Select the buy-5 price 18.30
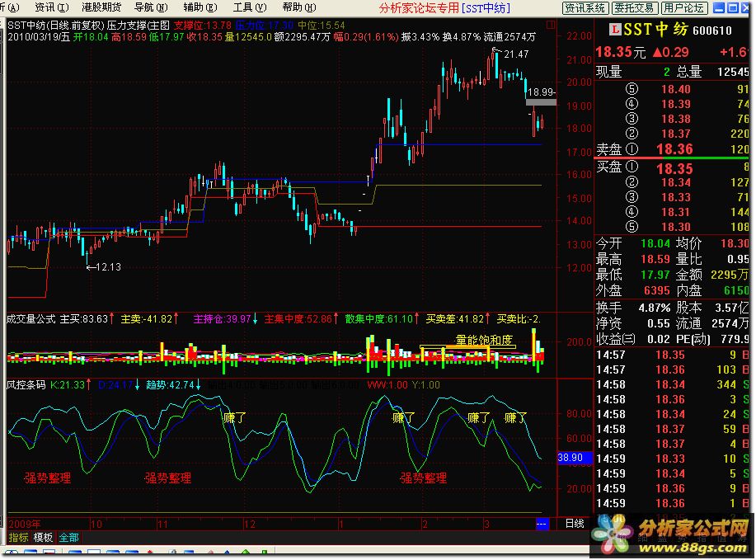This screenshot has height=560, width=756. tap(676, 227)
